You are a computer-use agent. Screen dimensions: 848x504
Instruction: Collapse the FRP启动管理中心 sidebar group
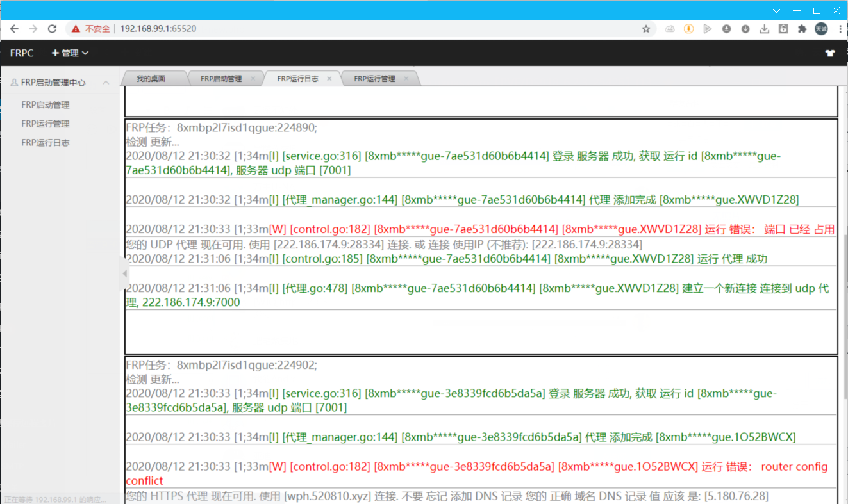(x=106, y=83)
